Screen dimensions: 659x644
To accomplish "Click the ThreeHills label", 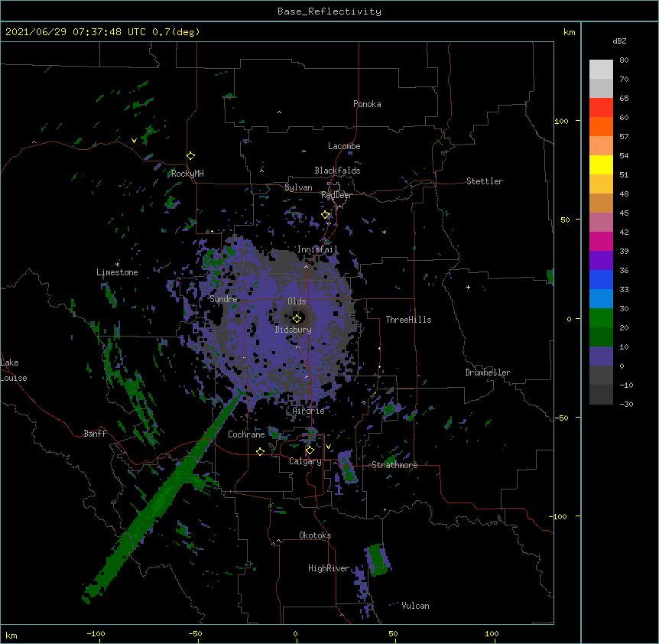I will pyautogui.click(x=408, y=320).
